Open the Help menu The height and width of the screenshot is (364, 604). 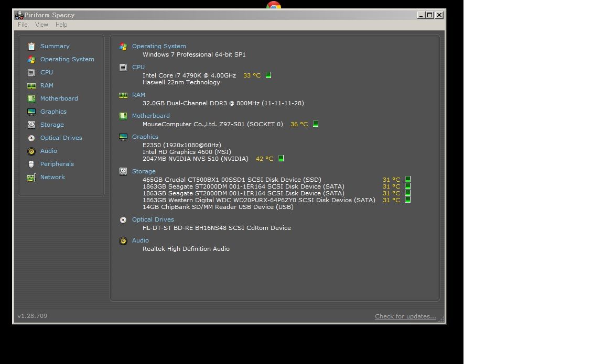click(61, 25)
